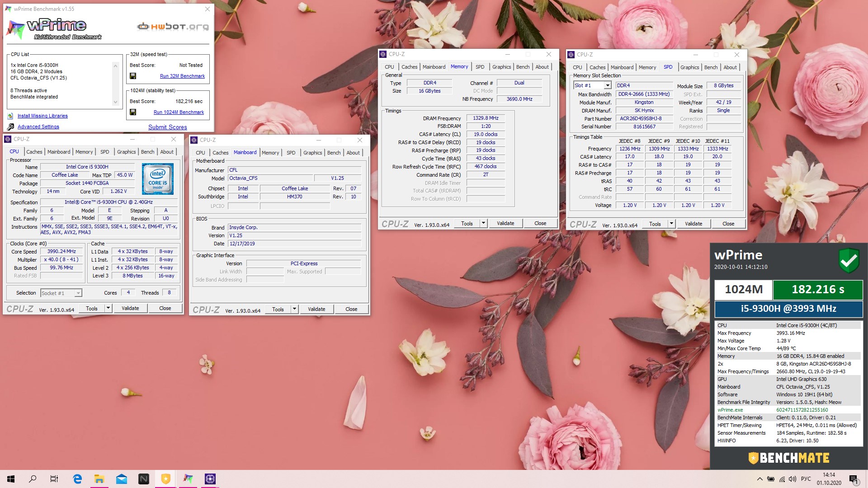Click Validate in the CPU-Z Memory window
The height and width of the screenshot is (488, 868).
[x=505, y=223]
